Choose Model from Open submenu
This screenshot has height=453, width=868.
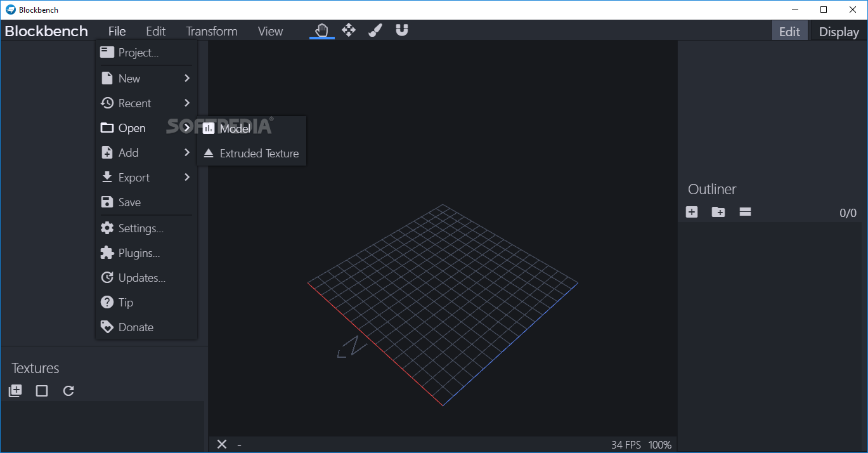point(252,128)
